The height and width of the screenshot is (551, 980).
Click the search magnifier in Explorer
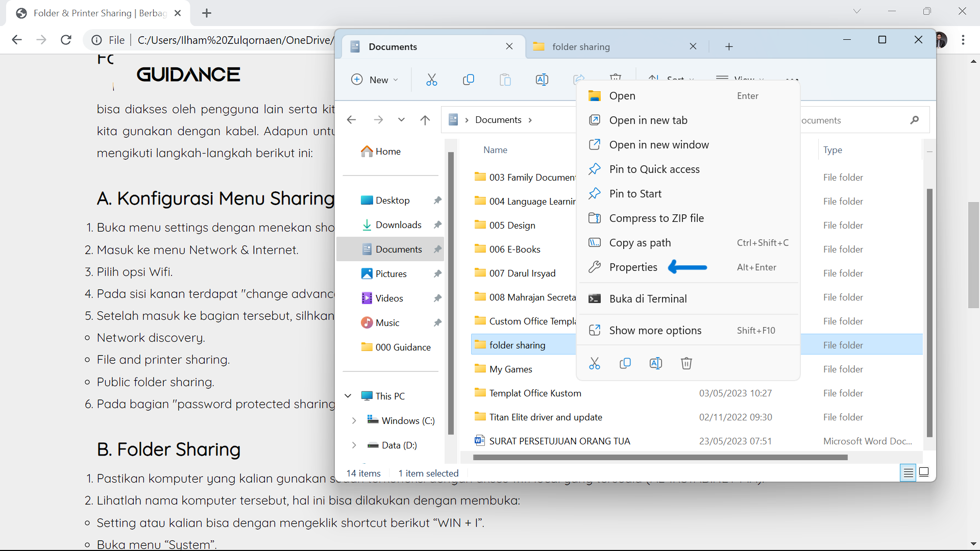pos(914,120)
